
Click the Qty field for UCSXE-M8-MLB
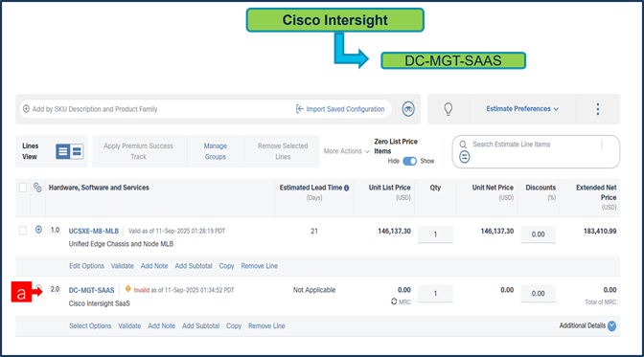coord(435,234)
